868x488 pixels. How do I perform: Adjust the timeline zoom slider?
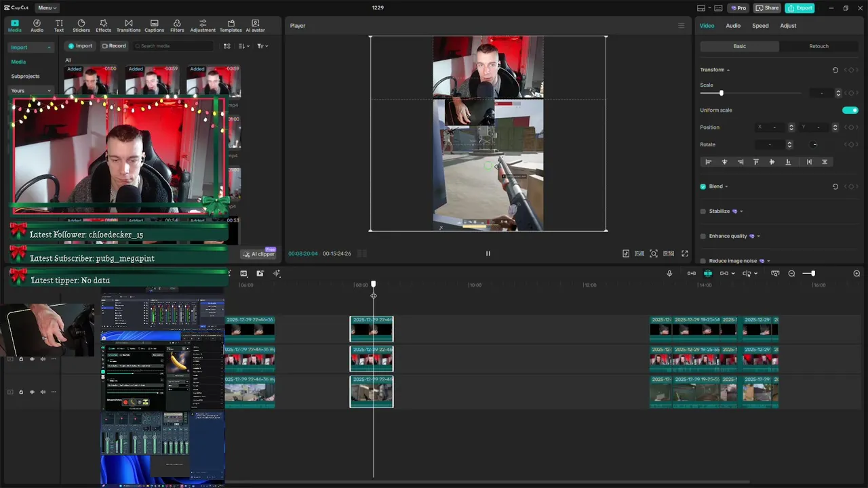pyautogui.click(x=813, y=273)
